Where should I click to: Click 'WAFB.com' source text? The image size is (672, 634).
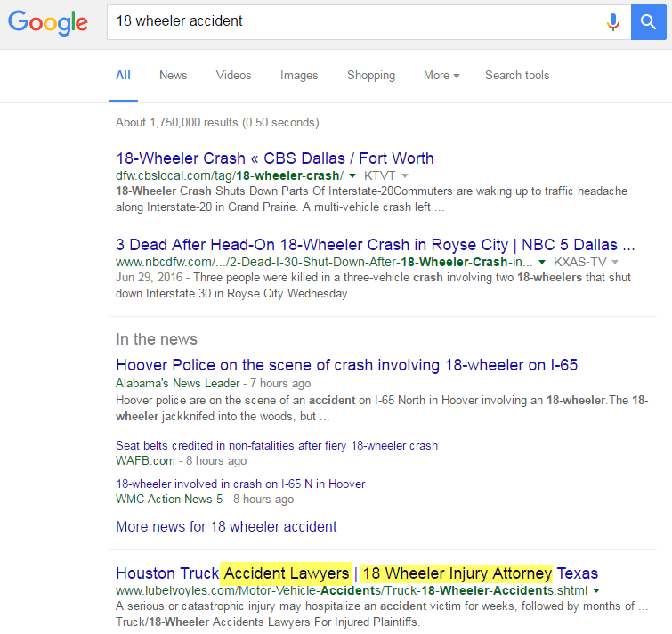tap(145, 461)
